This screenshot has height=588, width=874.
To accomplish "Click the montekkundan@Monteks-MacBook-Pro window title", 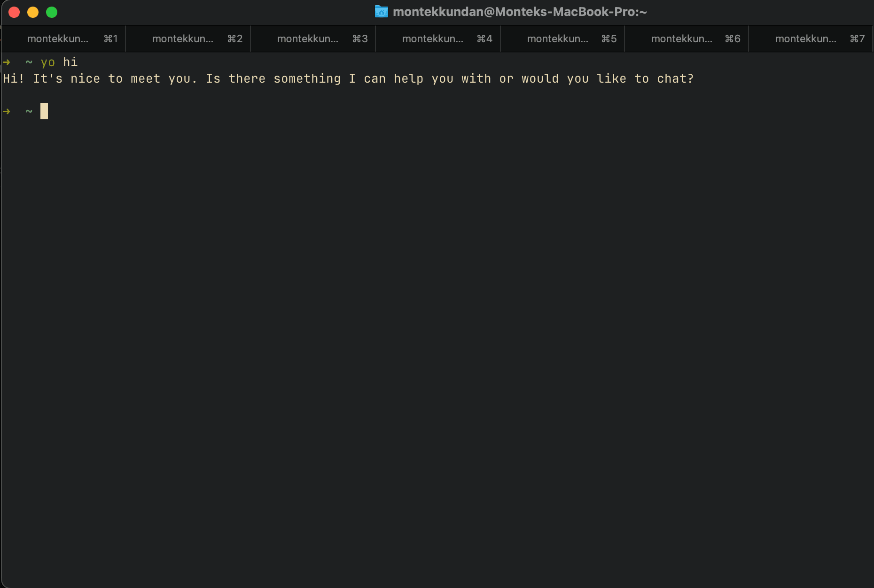I will 519,12.
